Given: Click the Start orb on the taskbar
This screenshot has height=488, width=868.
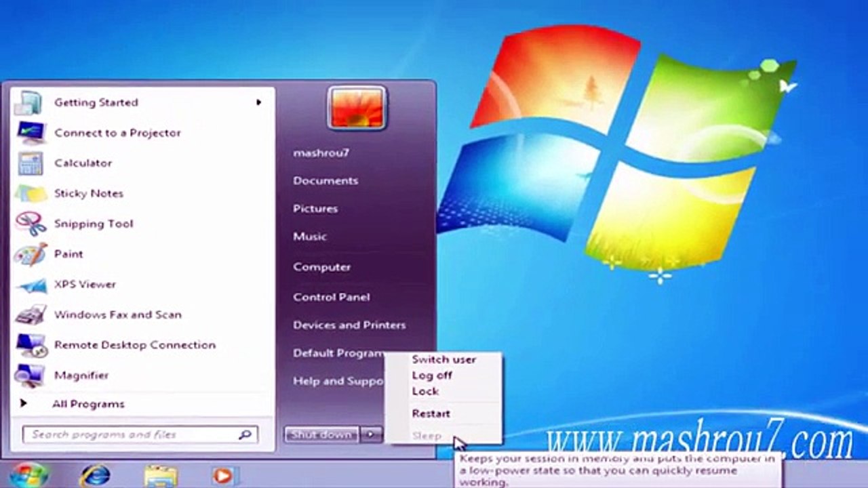Looking at the screenshot, I should [x=28, y=474].
